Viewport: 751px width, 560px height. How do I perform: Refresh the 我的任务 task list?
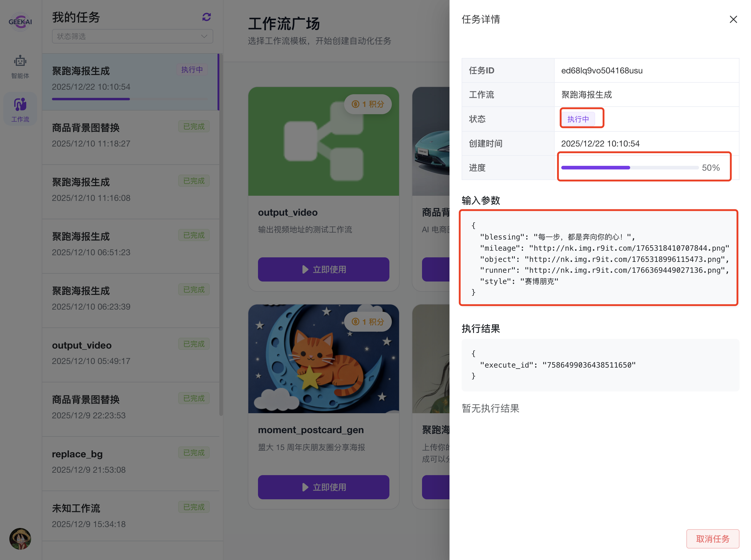pos(207,17)
